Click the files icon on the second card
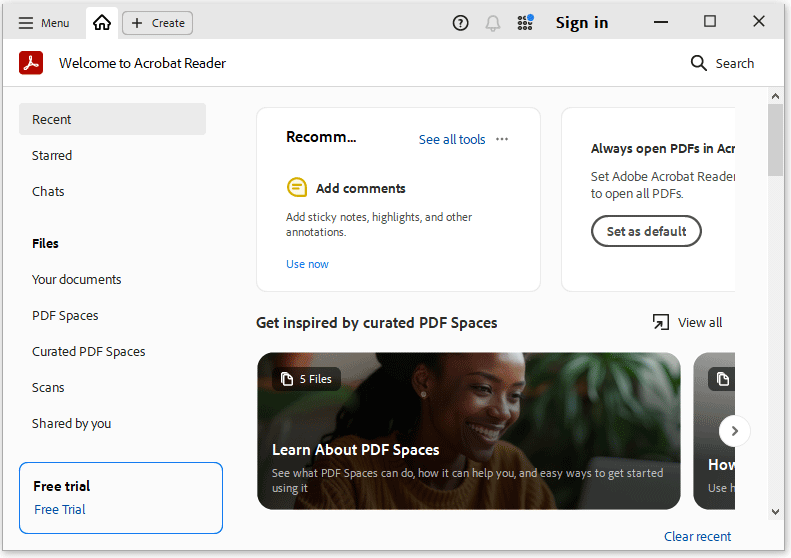Image resolution: width=791 pixels, height=558 pixels. click(722, 379)
